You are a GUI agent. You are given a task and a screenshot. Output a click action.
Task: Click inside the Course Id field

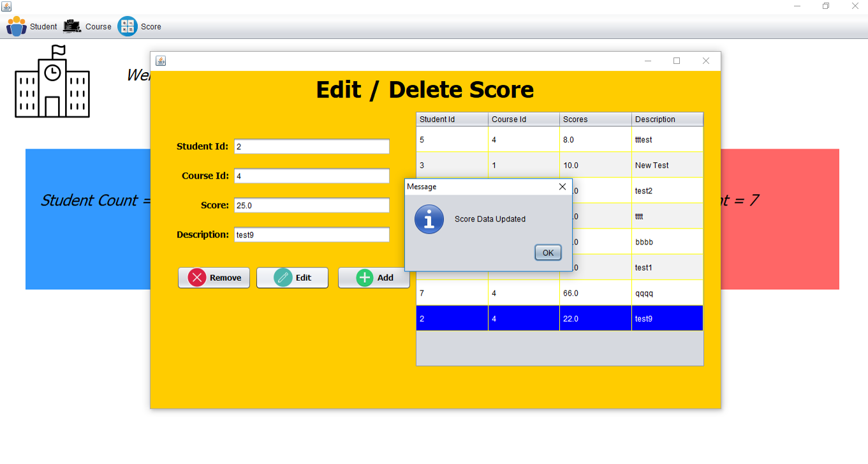311,176
